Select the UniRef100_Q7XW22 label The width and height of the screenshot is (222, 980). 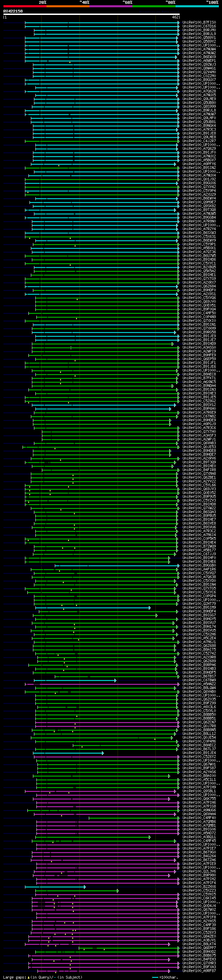tap(199, 508)
